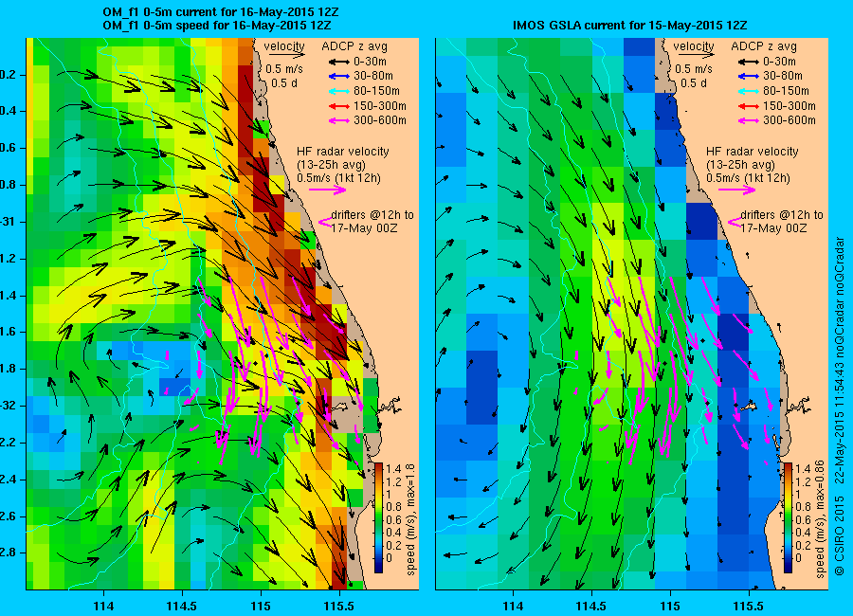The width and height of the screenshot is (853, 616).
Task: Click '(13-25h avg)' text in left panel
Action: [332, 165]
